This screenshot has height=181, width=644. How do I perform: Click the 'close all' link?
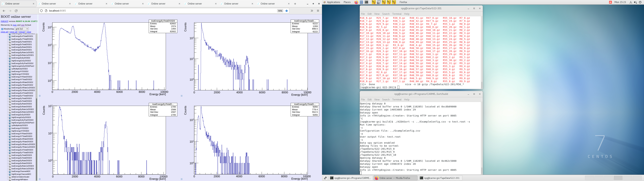tap(13, 32)
